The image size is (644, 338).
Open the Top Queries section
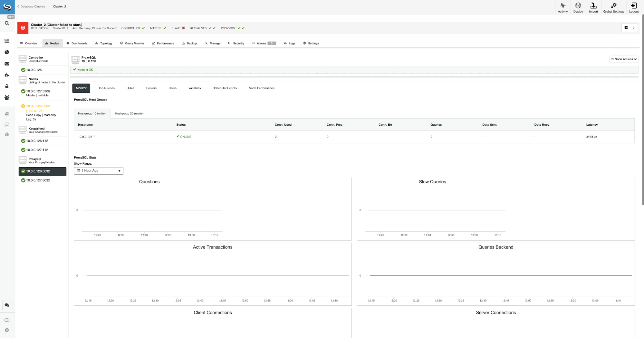coord(106,88)
